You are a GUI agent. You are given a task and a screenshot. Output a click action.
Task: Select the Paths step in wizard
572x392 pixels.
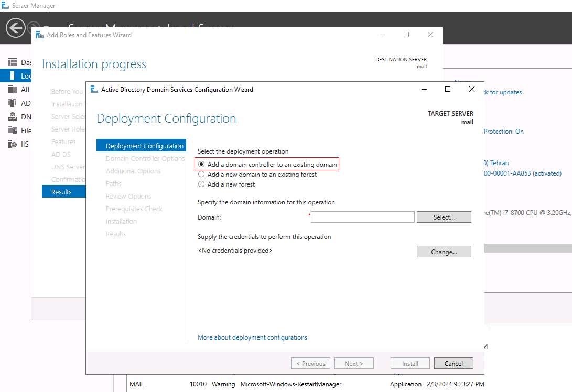[x=113, y=183]
